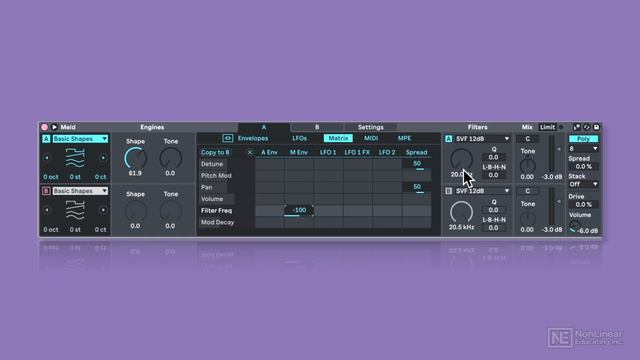Viewport: 640px width, 360px height.
Task: Click filter B L-B-H-N value field
Action: [x=493, y=228]
